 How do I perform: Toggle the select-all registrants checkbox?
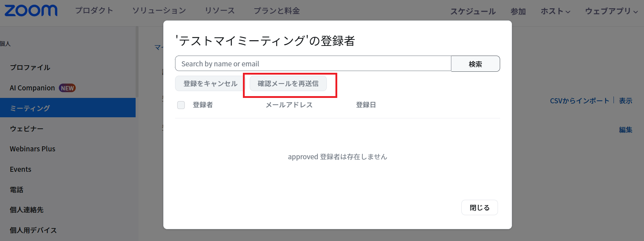pos(181,105)
